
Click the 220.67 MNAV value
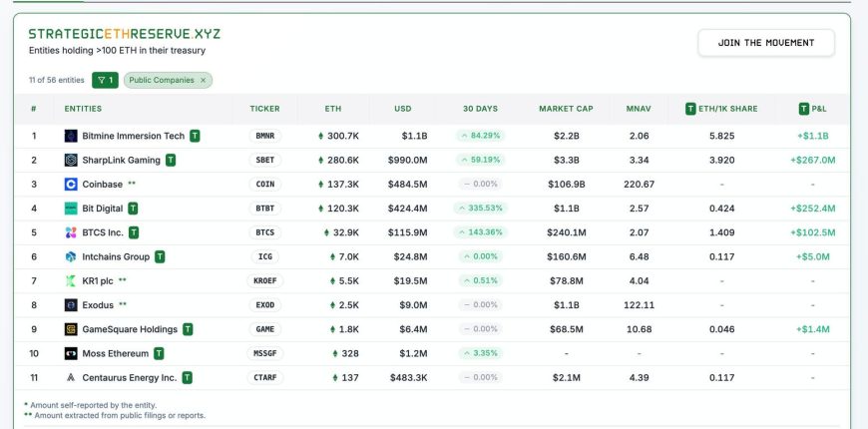(x=639, y=185)
